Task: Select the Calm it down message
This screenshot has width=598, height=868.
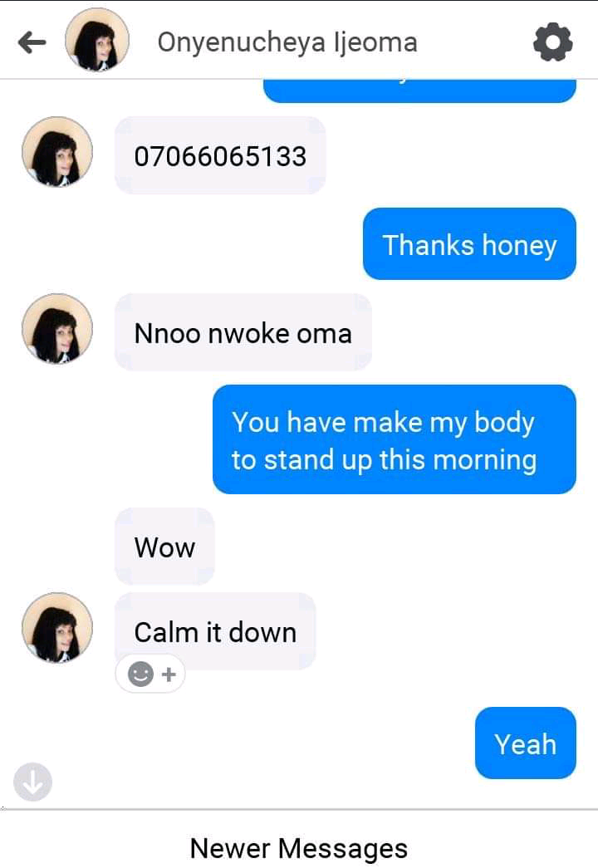Action: point(215,631)
